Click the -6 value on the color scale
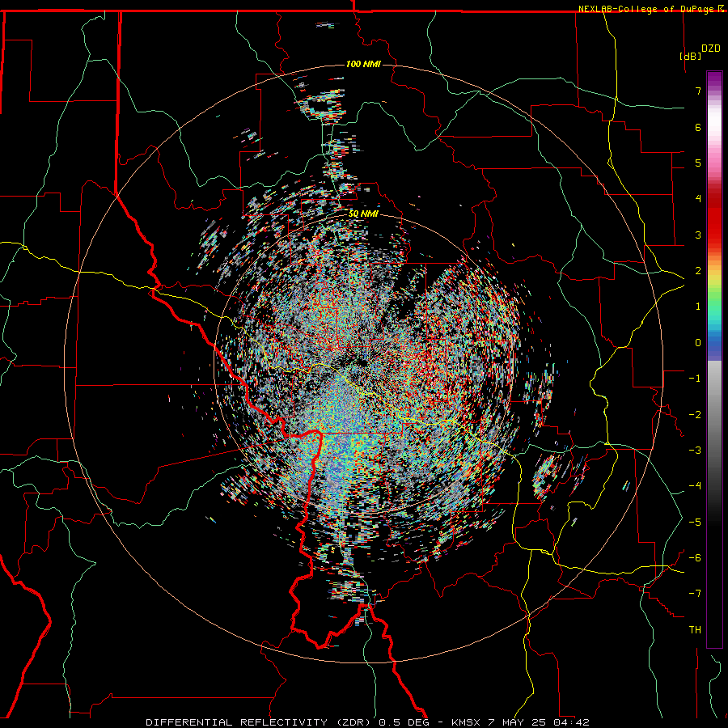This screenshot has height=728, width=728. [695, 558]
